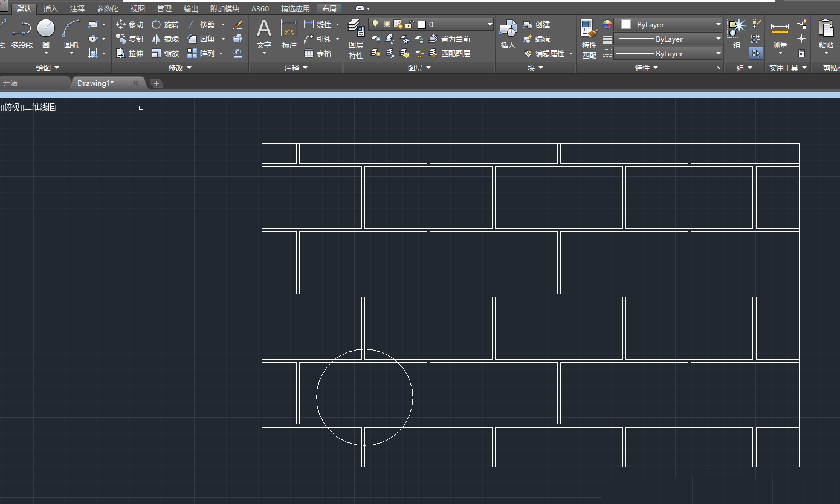Activate the Move (移动) command
840x504 pixels.
pos(130,25)
